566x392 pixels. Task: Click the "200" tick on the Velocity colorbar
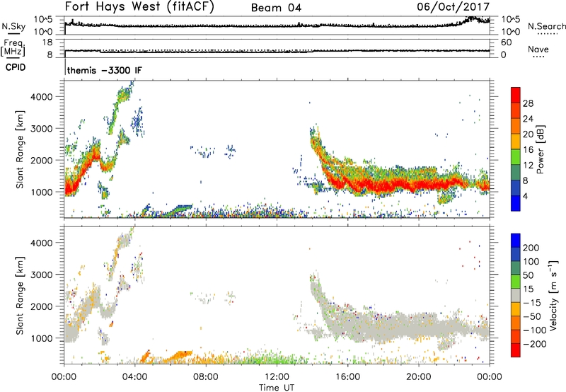(531, 248)
